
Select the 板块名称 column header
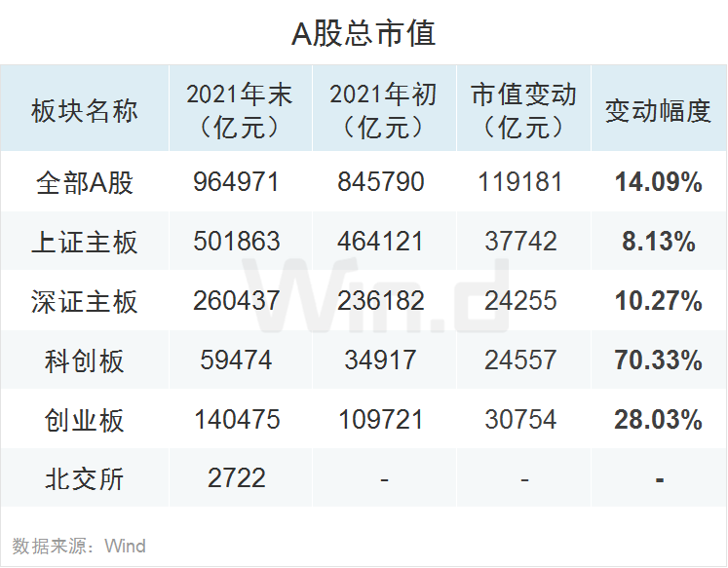click(85, 110)
